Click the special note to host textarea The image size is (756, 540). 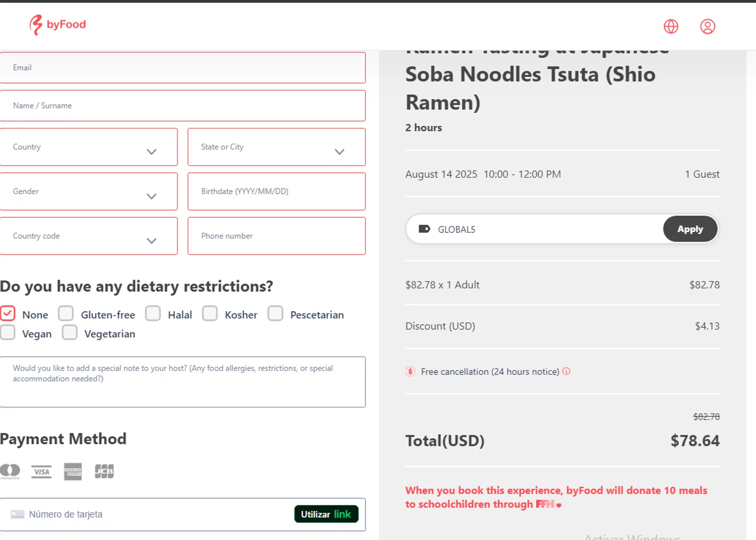(x=182, y=382)
